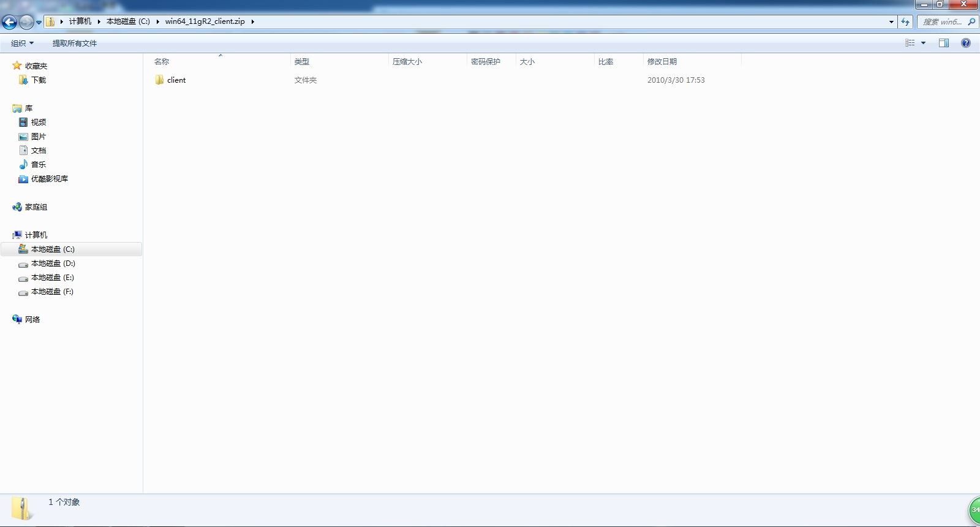980x527 pixels.
Task: Sort by 大小 column header
Action: pyautogui.click(x=527, y=61)
